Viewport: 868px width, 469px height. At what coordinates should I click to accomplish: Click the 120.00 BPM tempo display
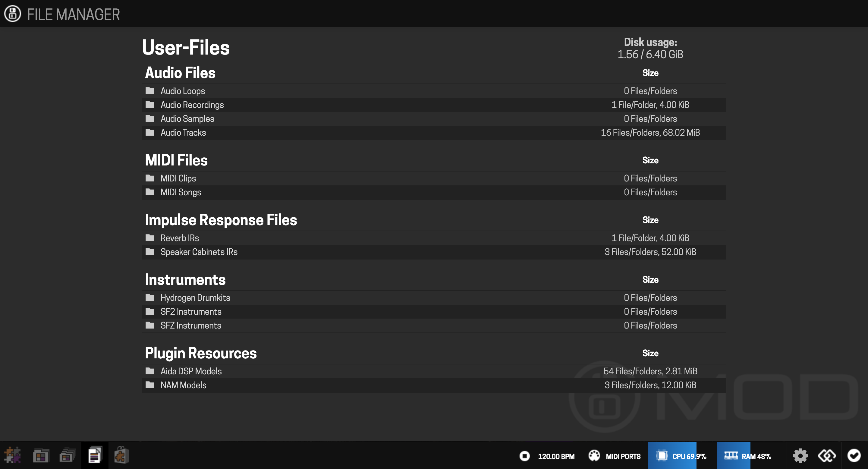[556, 456]
